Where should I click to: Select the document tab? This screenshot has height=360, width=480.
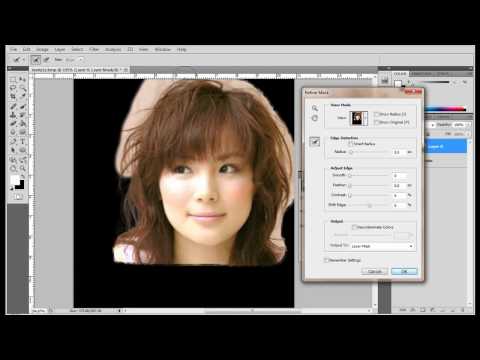point(78,70)
